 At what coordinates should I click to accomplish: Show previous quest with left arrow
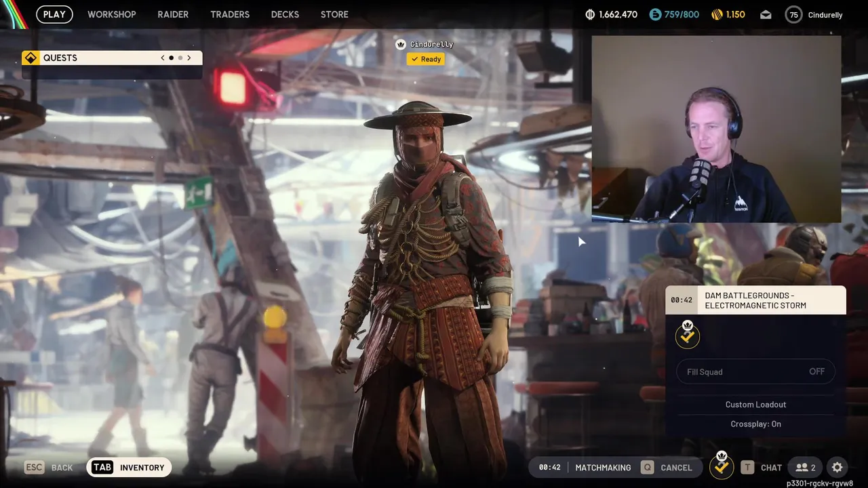click(163, 58)
